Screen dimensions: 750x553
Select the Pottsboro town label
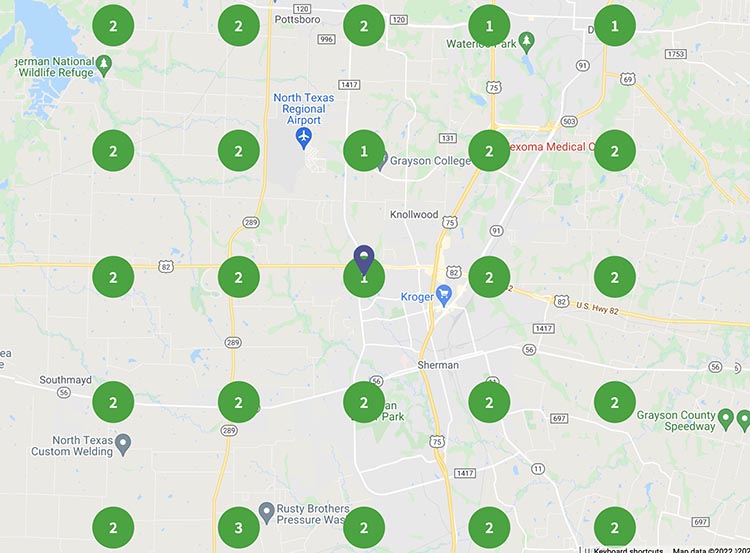(298, 20)
